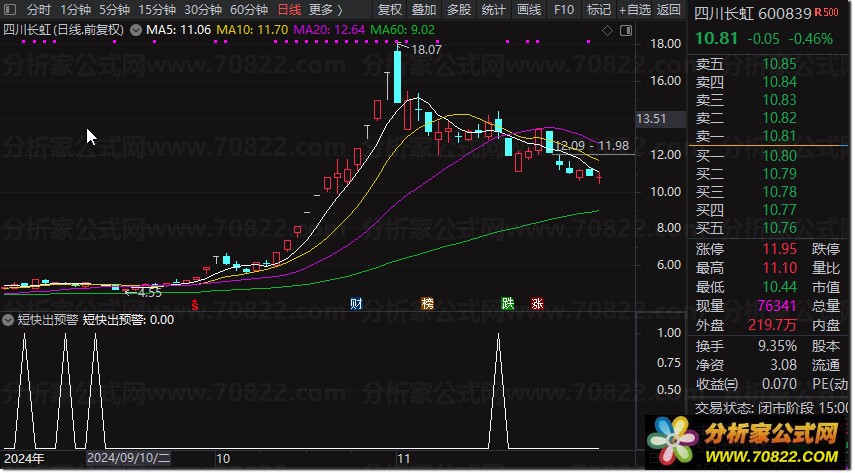The image size is (855, 473).
Task: Click the 换手 value 9.35%
Action: (777, 346)
